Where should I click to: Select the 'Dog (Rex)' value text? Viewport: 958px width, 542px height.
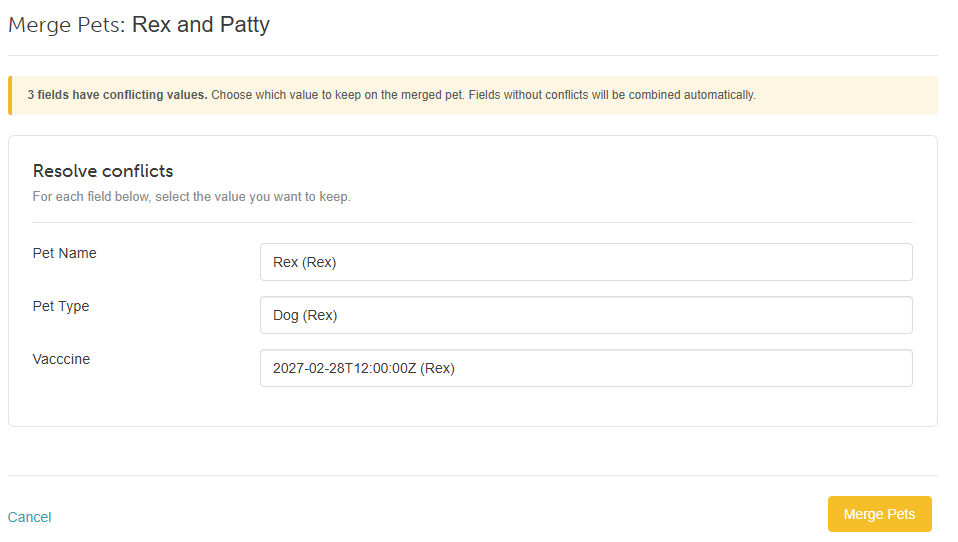tap(305, 315)
